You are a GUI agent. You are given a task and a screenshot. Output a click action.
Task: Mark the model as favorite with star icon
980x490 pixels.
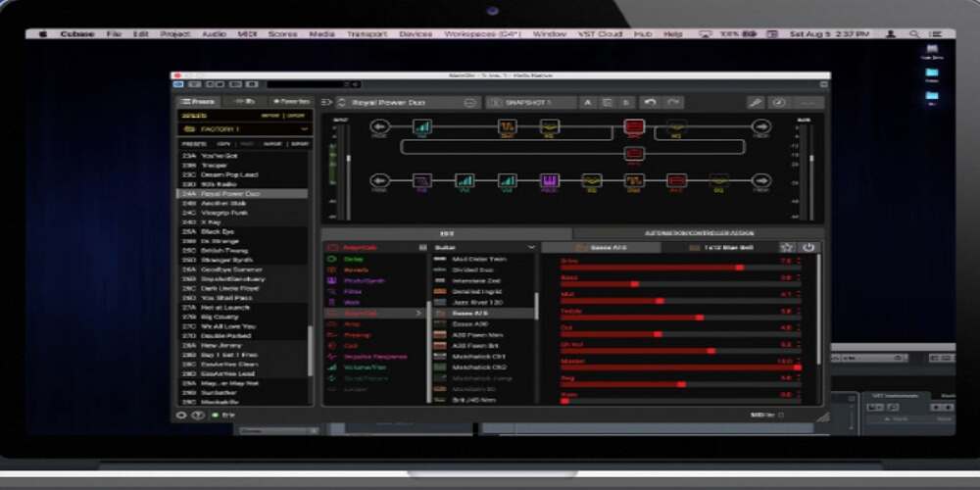pos(787,248)
